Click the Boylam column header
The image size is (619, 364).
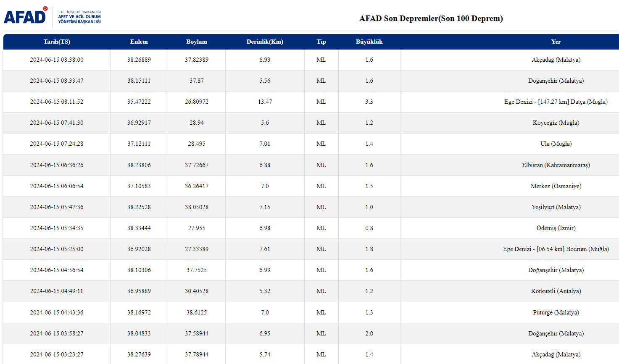[x=197, y=42]
